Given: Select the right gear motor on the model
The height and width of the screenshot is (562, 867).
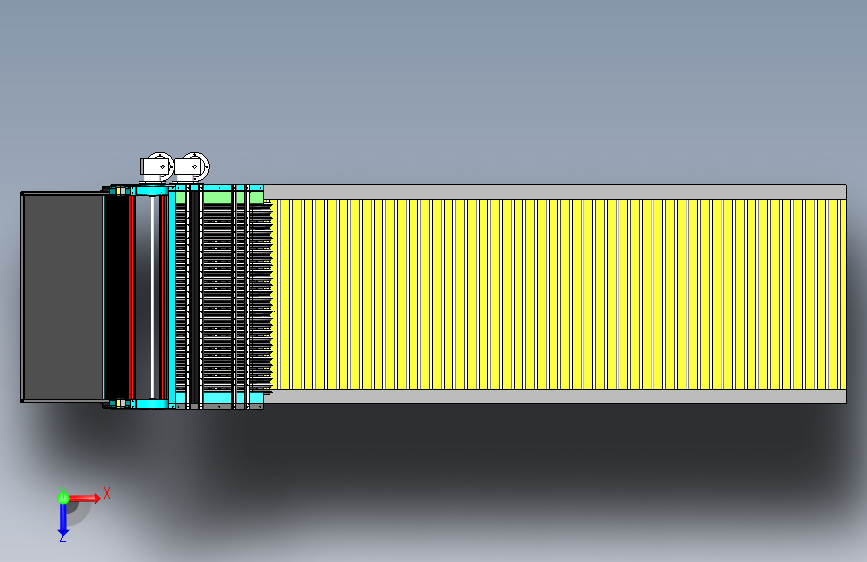Looking at the screenshot, I should tap(191, 167).
